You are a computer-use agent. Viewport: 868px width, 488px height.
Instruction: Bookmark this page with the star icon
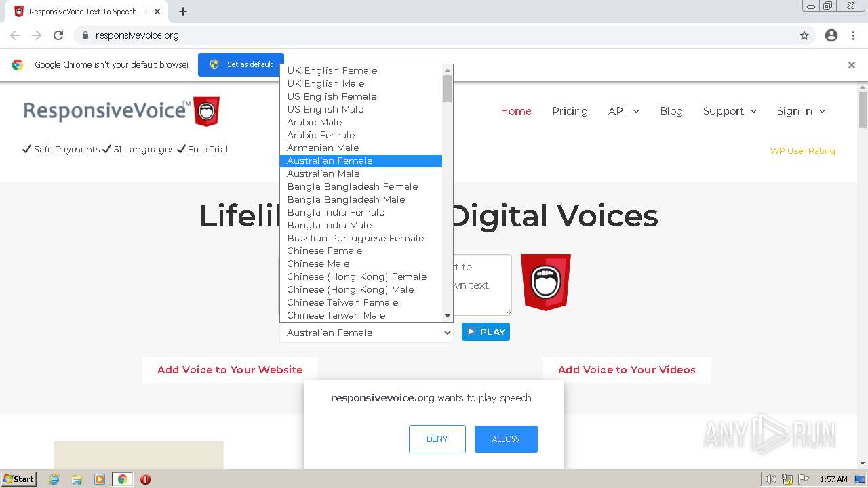click(804, 35)
